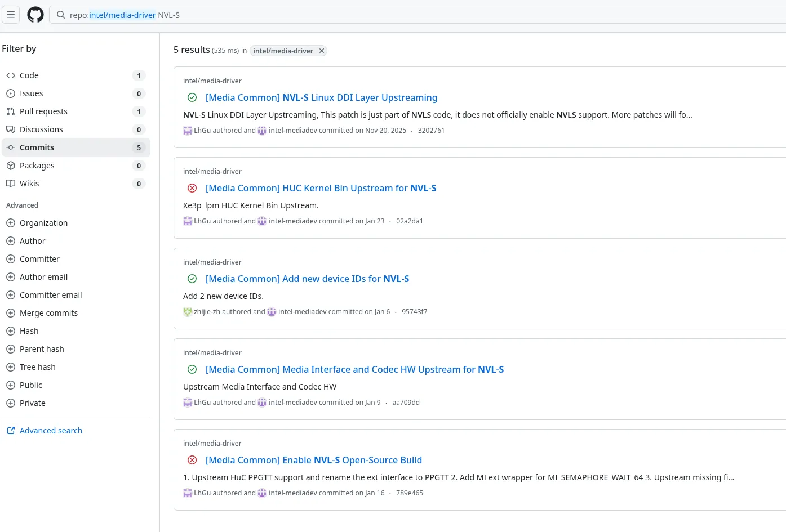The image size is (786, 532).
Task: Open the Advanced search link
Action: point(51,431)
